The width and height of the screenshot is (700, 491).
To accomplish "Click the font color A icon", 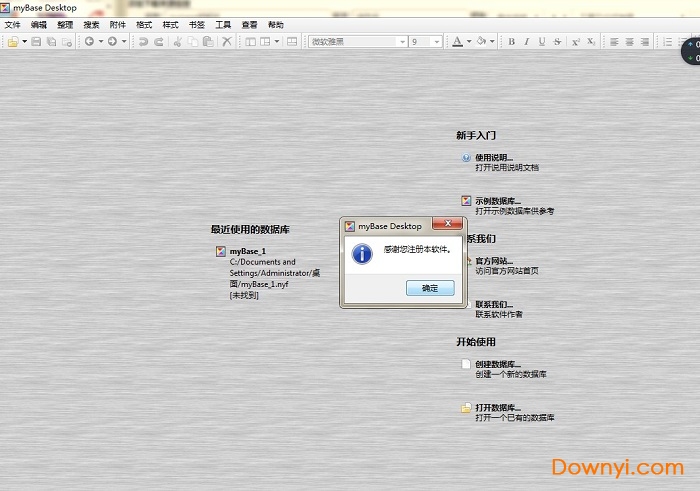I will click(457, 42).
